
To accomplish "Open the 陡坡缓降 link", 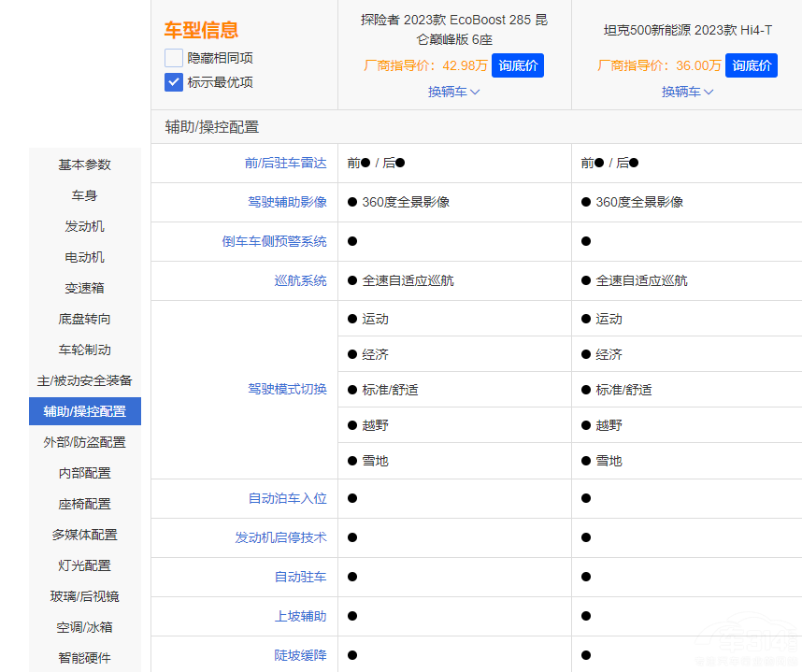I will point(301,655).
